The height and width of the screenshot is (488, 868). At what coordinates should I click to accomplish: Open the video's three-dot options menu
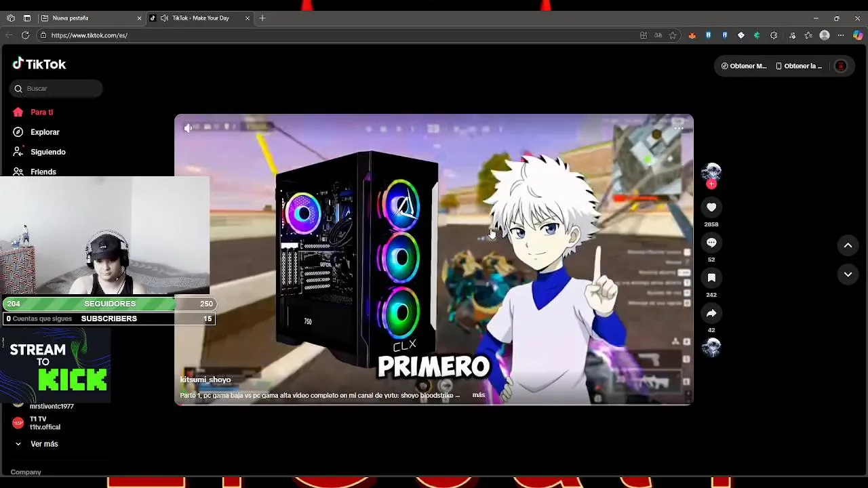[678, 127]
